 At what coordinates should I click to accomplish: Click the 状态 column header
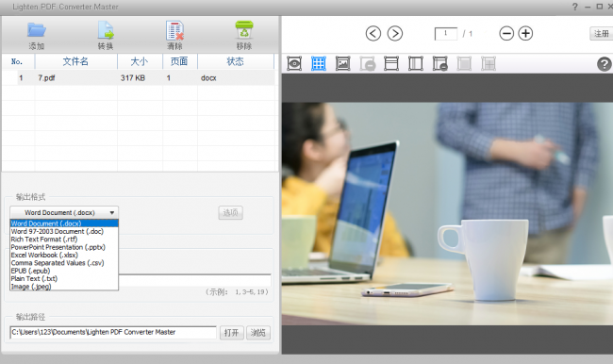point(236,61)
